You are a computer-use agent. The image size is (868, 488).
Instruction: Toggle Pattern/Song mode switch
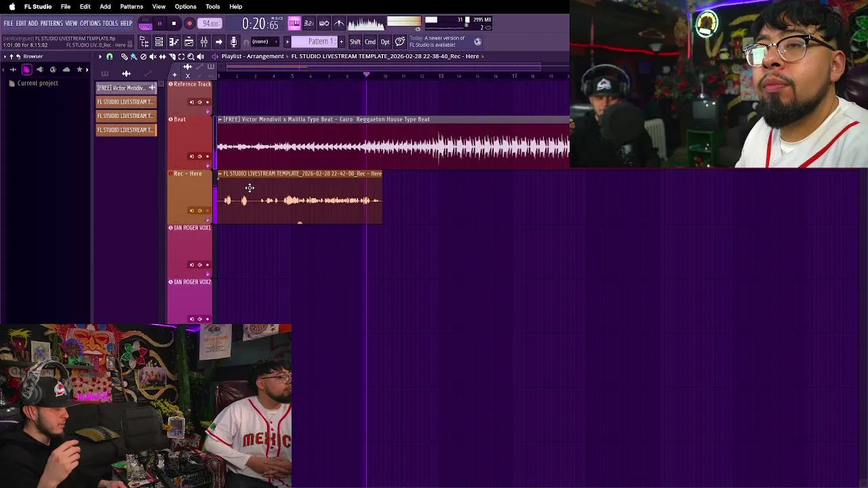(145, 24)
